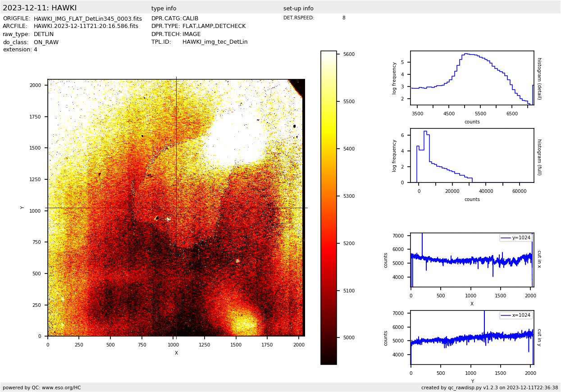Open the histogram (detail) plot

tap(472, 77)
